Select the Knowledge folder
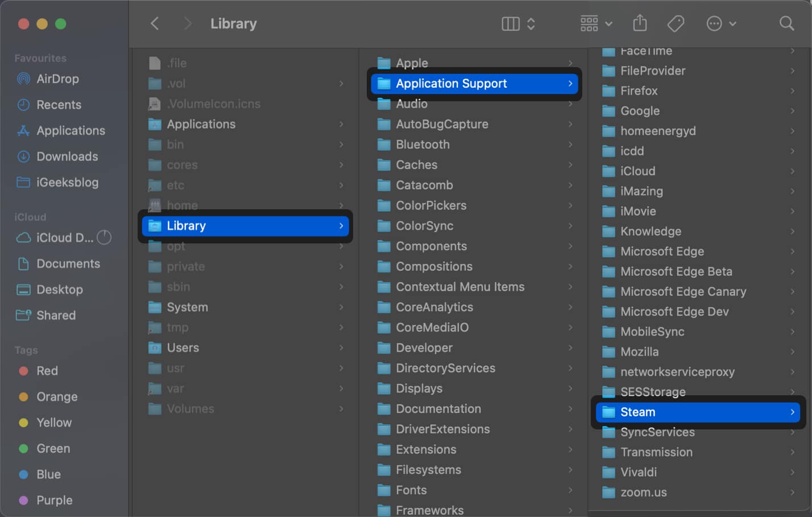 (x=698, y=231)
